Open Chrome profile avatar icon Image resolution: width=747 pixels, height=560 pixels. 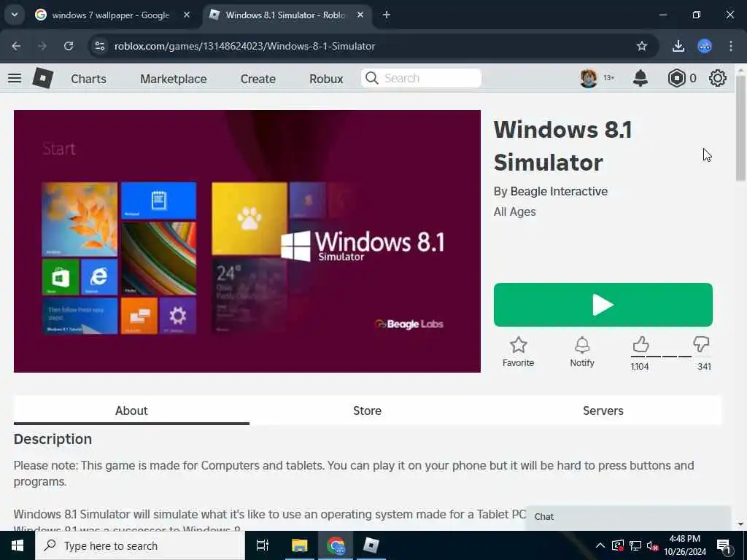(x=705, y=46)
